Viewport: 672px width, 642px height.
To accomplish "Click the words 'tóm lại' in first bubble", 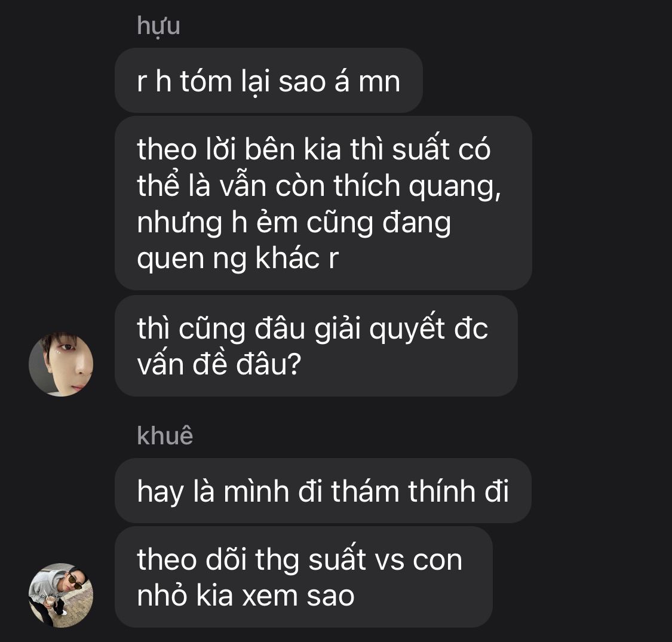I will point(225,81).
